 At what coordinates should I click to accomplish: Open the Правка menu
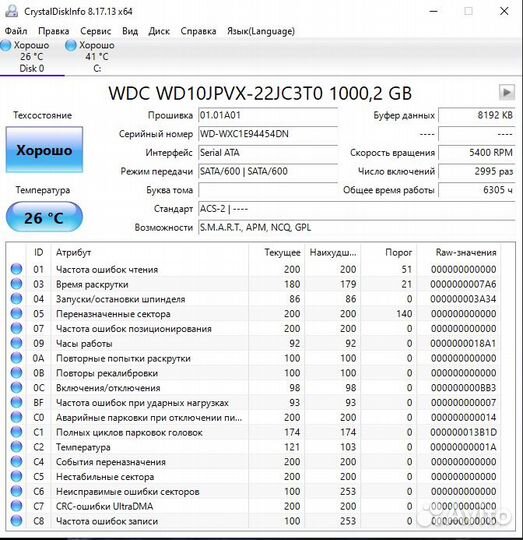(x=53, y=31)
